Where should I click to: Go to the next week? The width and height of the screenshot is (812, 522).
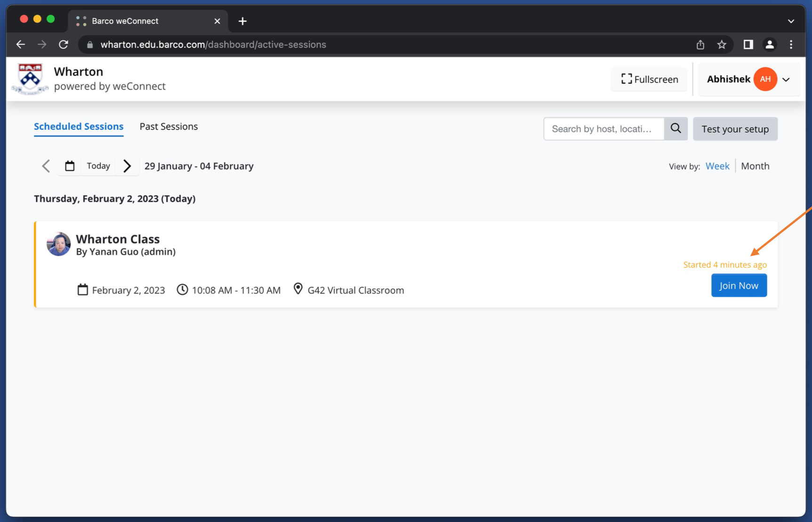coord(127,166)
